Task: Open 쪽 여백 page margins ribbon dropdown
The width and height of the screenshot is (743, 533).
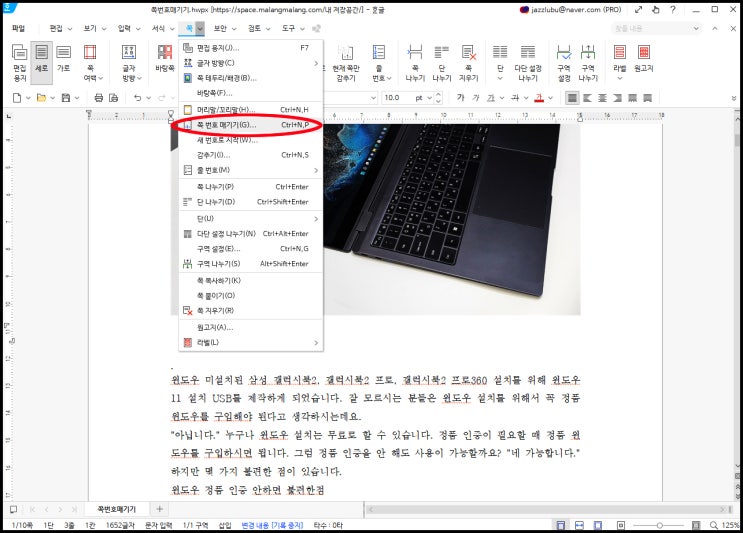Action: (x=90, y=63)
